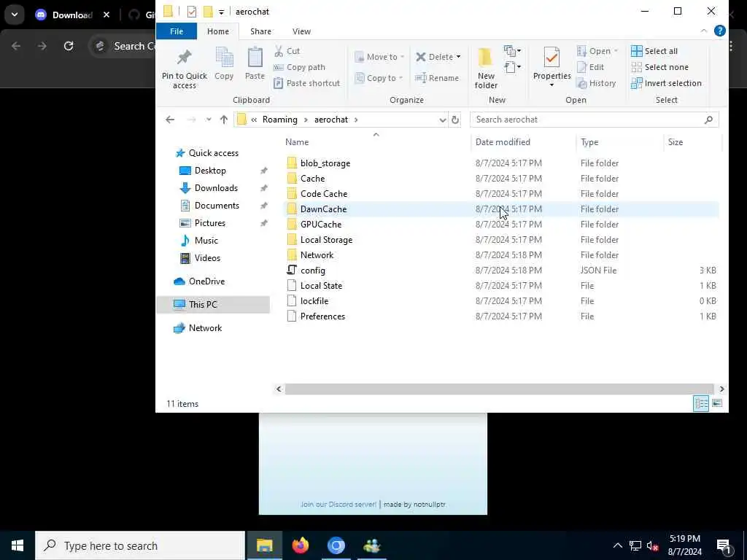Create a New folder from ribbon
The width and height of the screenshot is (747, 560).
pyautogui.click(x=486, y=69)
